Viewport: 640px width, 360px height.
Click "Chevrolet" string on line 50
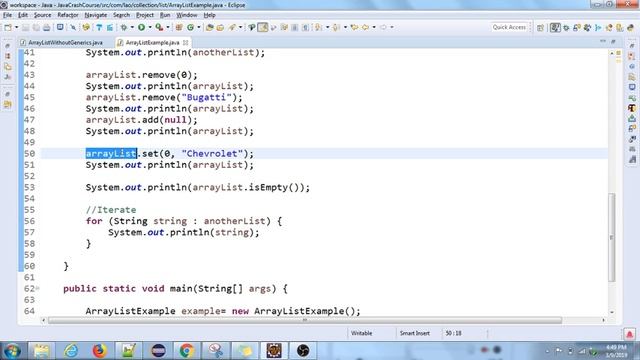[x=212, y=153]
